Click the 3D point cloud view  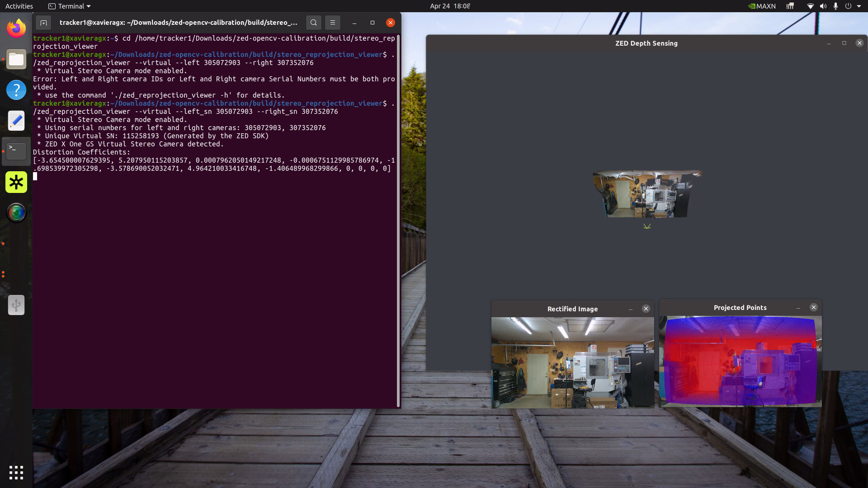point(646,194)
